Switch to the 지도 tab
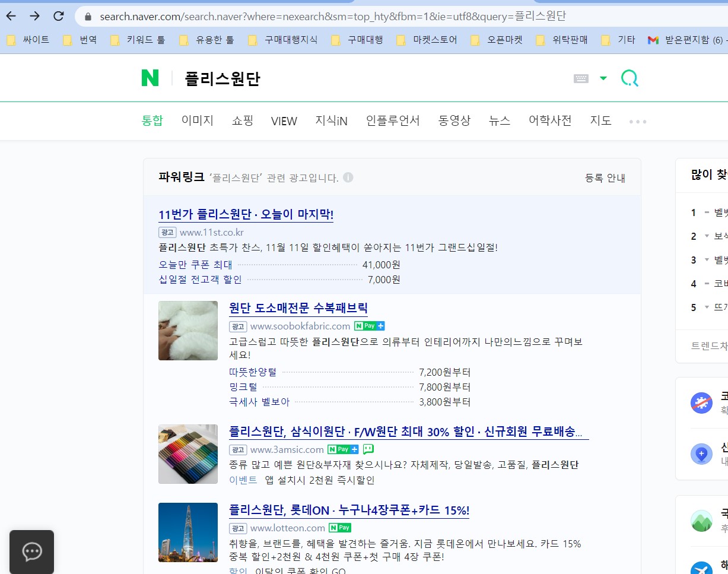Viewport: 728px width, 574px height. pos(600,120)
